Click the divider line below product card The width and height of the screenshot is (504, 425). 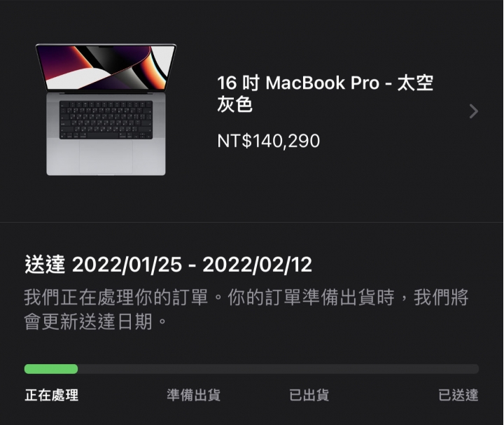252,222
